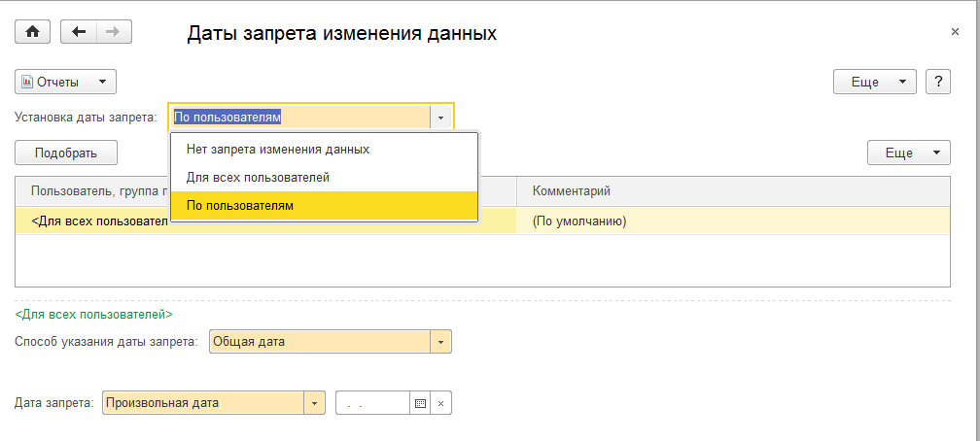This screenshot has width=980, height=441.
Task: Open the question mark help button
Action: [937, 82]
